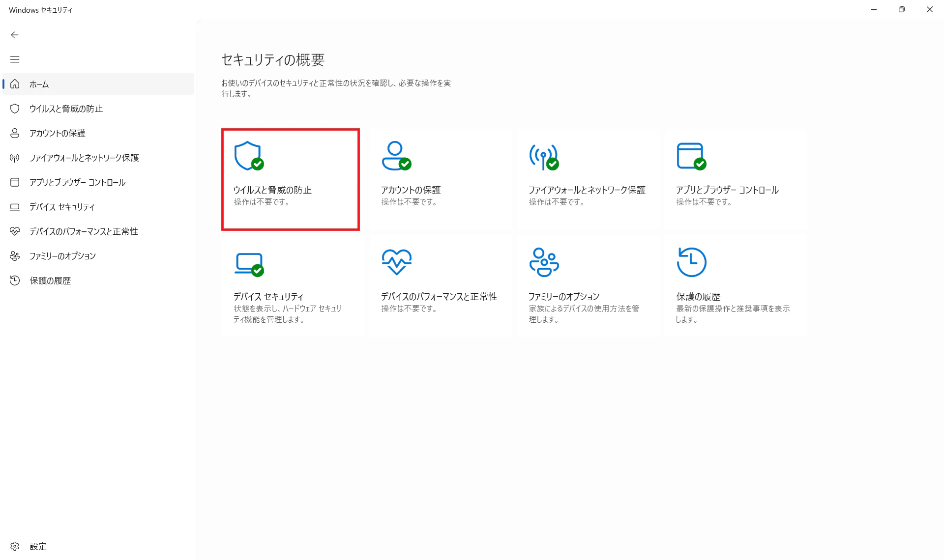Click 保護の履歴 card title
This screenshot has height=560, width=944.
pyautogui.click(x=698, y=297)
